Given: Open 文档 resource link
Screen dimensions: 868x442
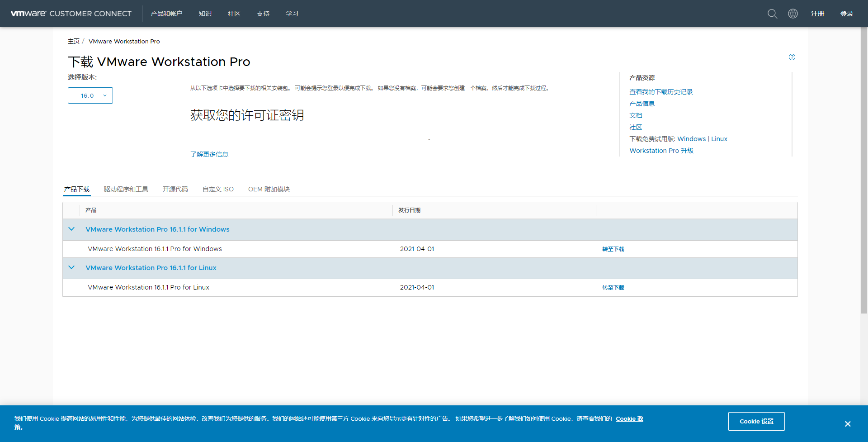Looking at the screenshot, I should click(636, 115).
